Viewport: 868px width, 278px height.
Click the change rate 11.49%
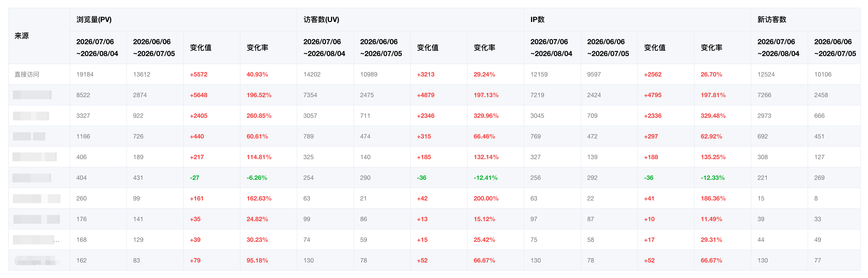(x=712, y=219)
